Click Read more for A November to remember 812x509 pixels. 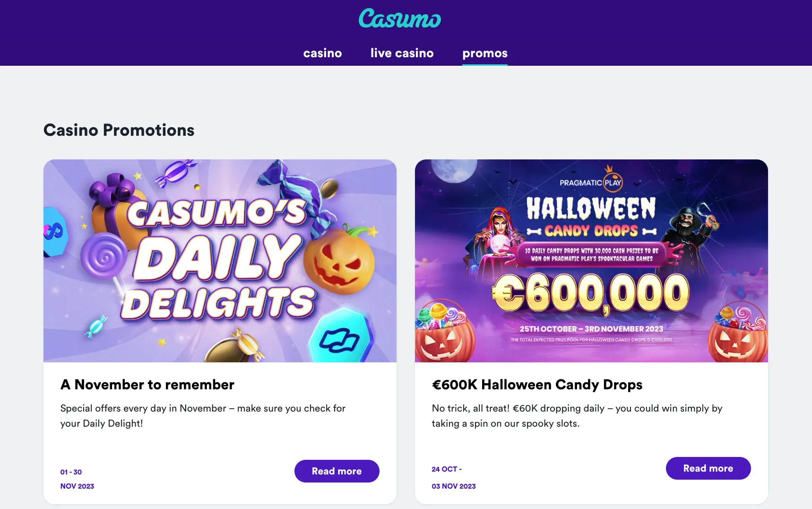click(x=337, y=471)
